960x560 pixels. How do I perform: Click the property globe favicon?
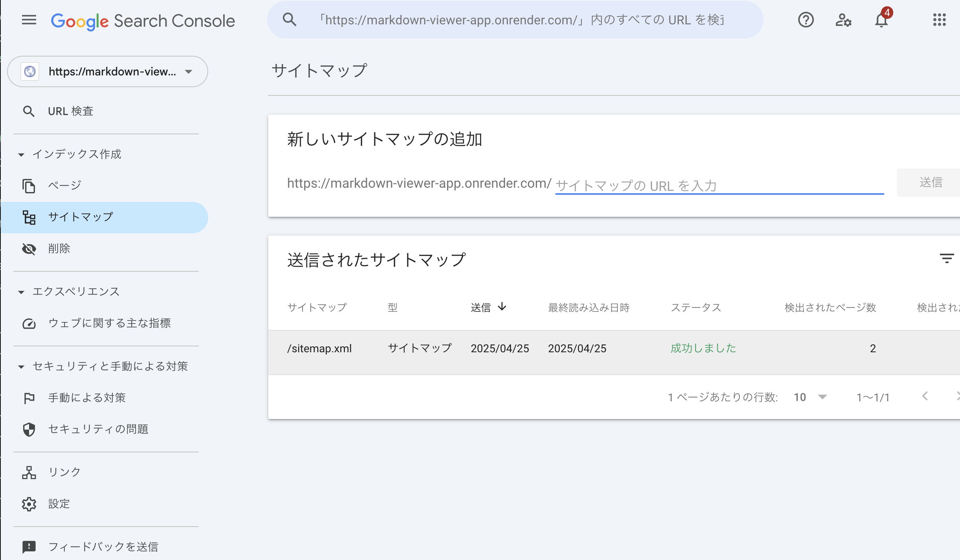(x=30, y=71)
